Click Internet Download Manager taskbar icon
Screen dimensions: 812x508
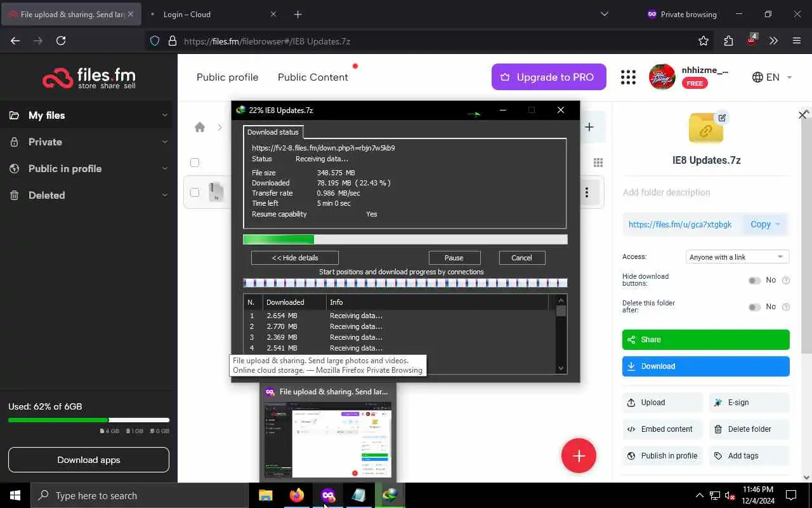pyautogui.click(x=390, y=495)
